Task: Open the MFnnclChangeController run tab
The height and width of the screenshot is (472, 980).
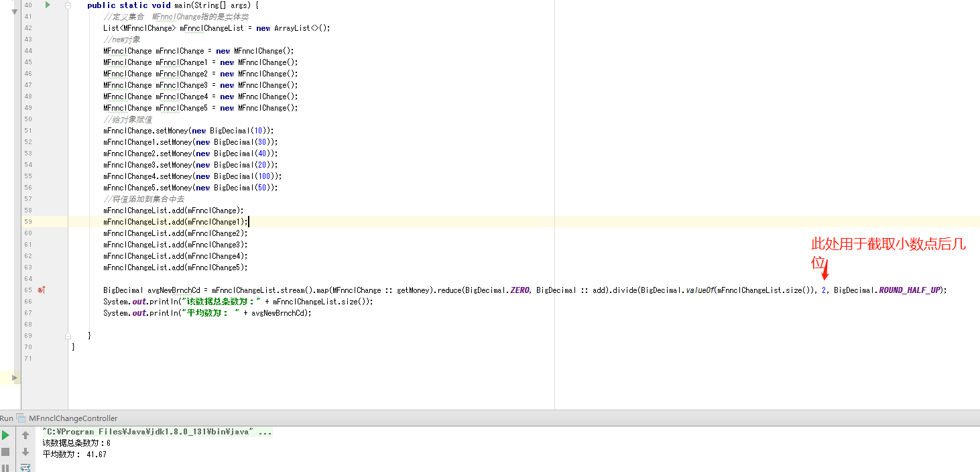Action: 73,418
